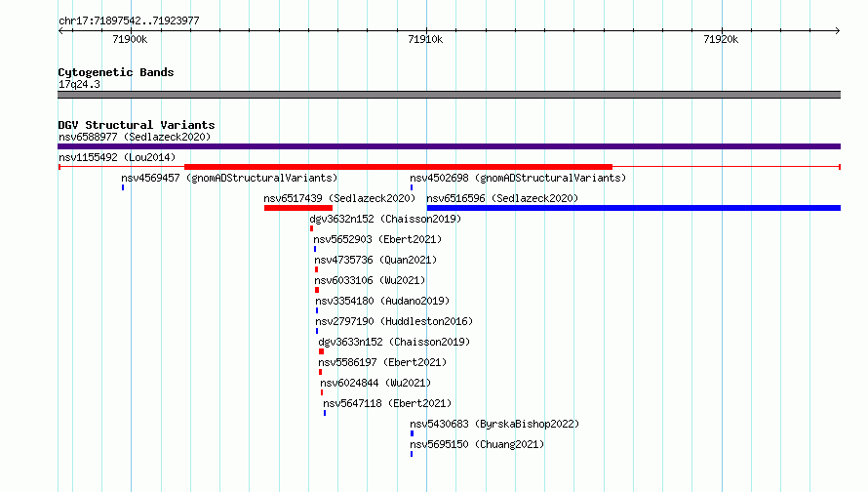Open nsv4569457 (gnomADStructuralVariants) label
The width and height of the screenshot is (868, 492).
click(229, 178)
